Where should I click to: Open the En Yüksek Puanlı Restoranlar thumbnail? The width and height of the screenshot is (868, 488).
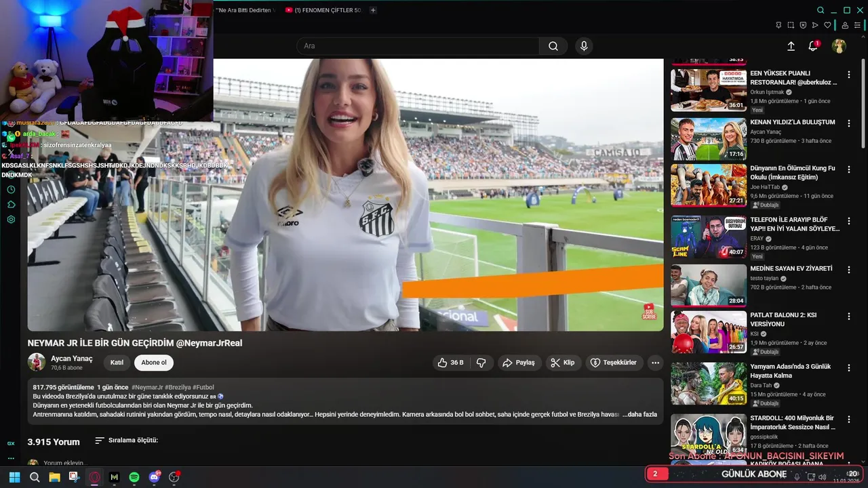click(709, 90)
